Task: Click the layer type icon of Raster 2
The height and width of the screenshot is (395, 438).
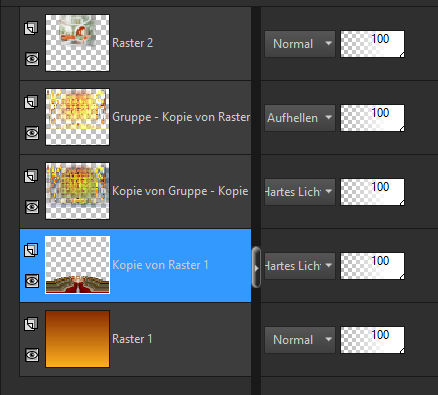Action: pos(31,28)
